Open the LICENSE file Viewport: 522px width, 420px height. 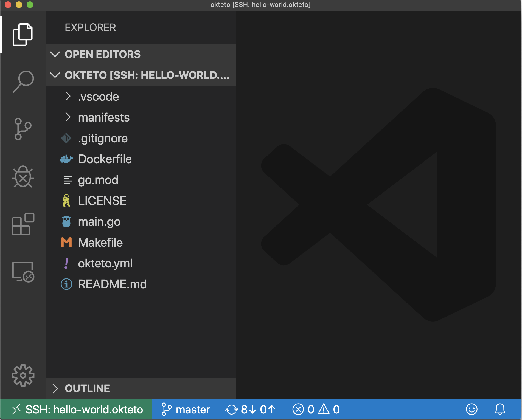[x=141, y=201]
